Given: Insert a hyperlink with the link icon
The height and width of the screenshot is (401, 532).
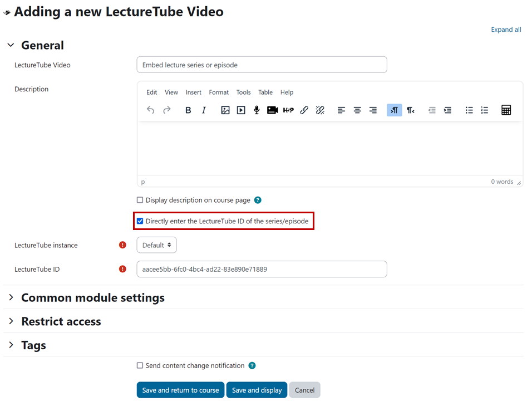Looking at the screenshot, I should pos(304,110).
